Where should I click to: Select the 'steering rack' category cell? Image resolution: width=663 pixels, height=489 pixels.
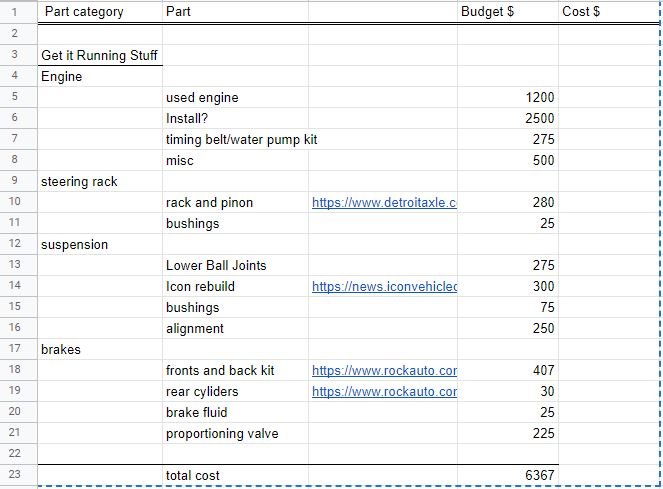(100, 181)
